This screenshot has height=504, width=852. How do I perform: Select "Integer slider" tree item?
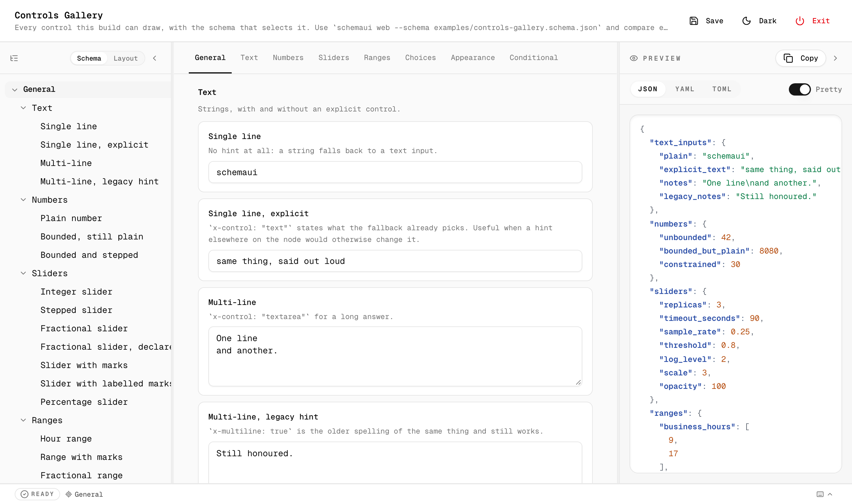76,291
